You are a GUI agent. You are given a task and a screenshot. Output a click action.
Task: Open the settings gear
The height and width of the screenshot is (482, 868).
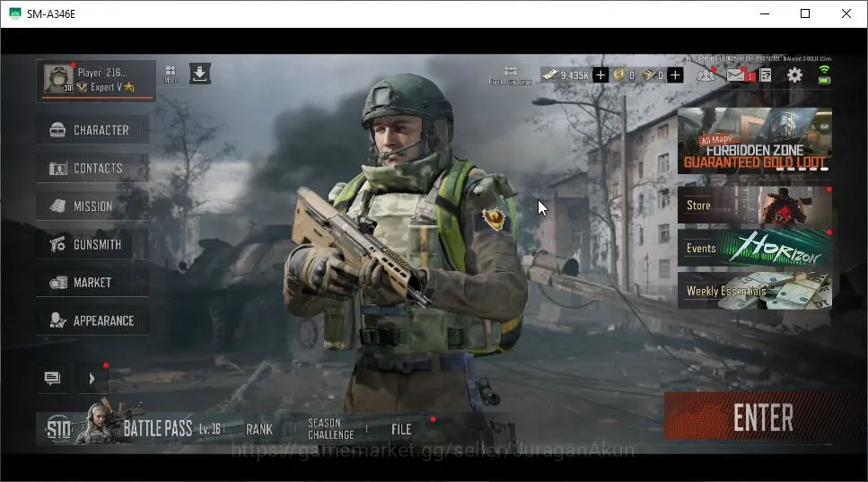pyautogui.click(x=794, y=74)
